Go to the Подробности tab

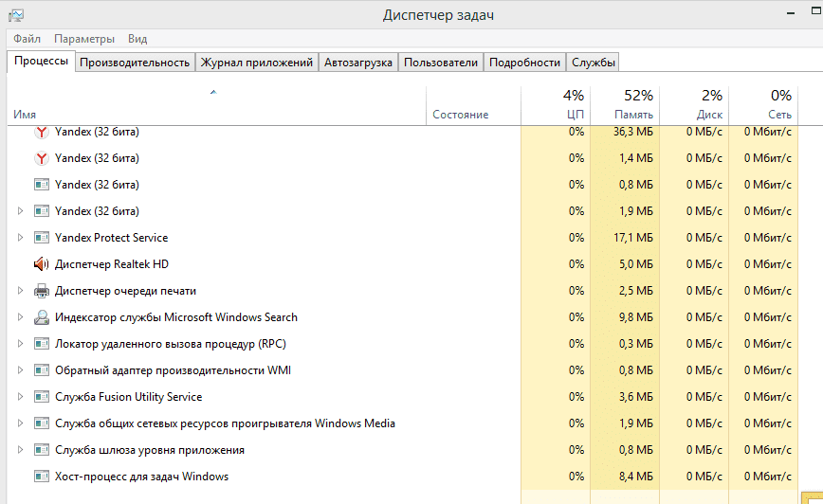[525, 63]
